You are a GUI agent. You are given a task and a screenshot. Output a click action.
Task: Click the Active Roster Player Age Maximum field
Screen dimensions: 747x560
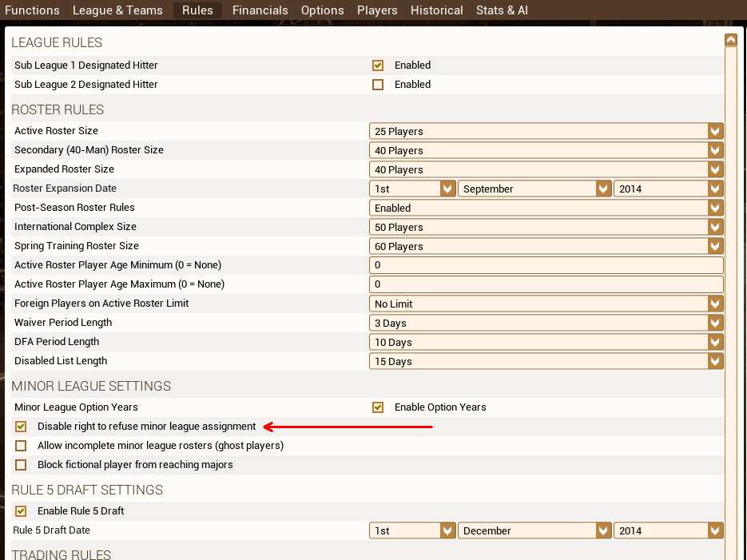(546, 284)
